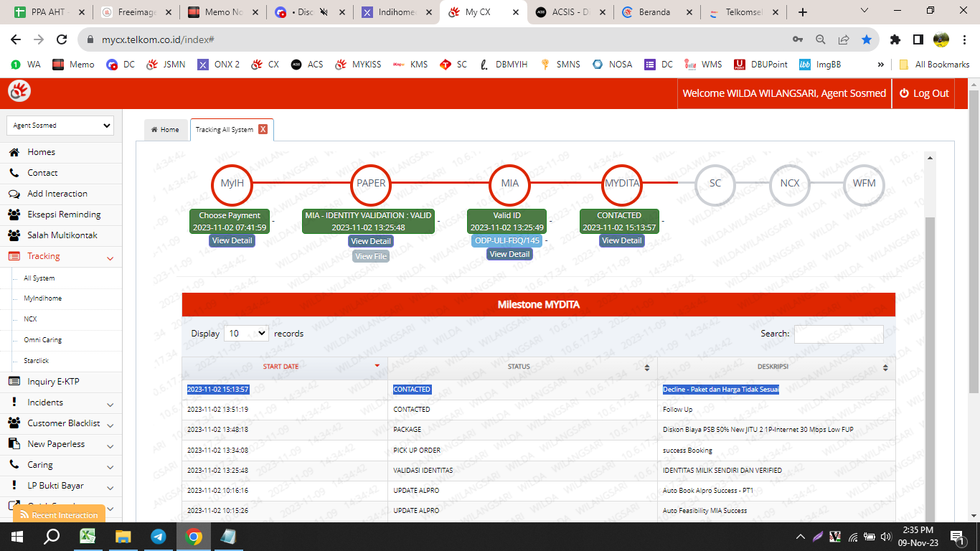980x551 pixels.
Task: Open Windows search on taskbar
Action: tap(52, 536)
